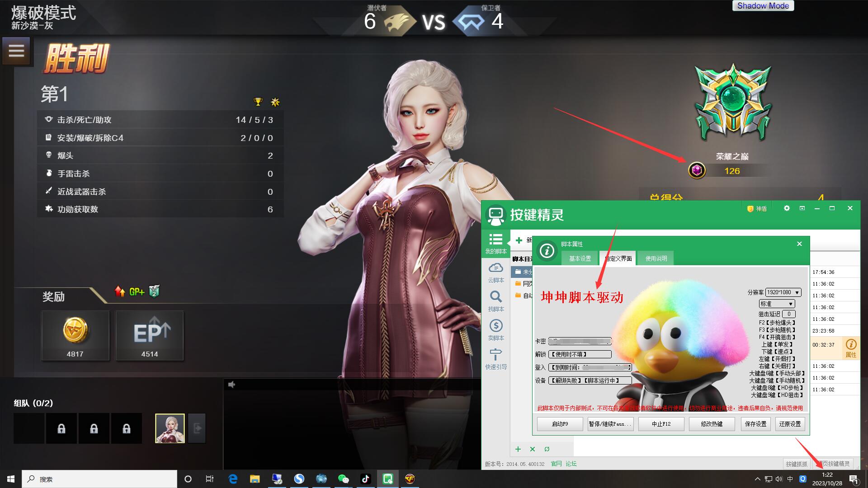The image size is (868, 488).
Task: Open the hamburger menu in the game window
Action: 16,51
